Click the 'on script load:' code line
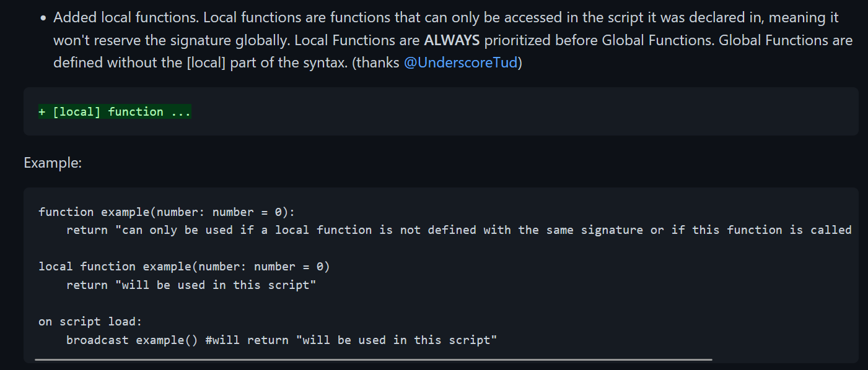The height and width of the screenshot is (370, 868). click(x=90, y=322)
